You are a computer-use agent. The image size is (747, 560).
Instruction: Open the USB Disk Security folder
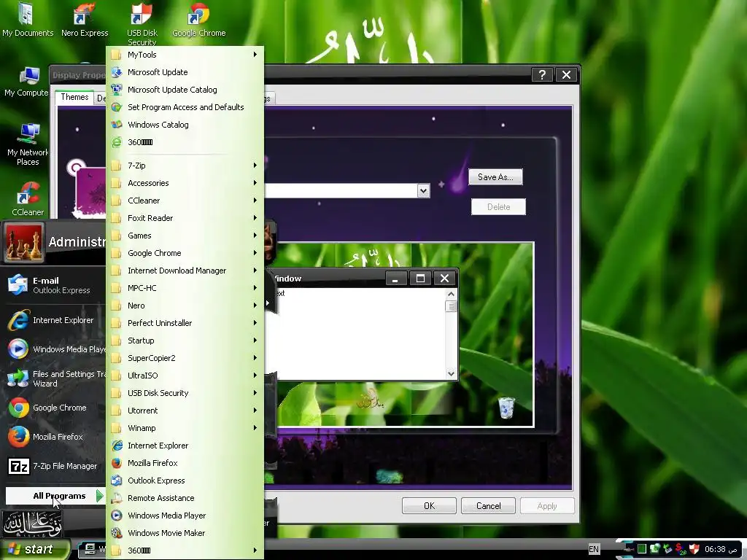pyautogui.click(x=185, y=393)
